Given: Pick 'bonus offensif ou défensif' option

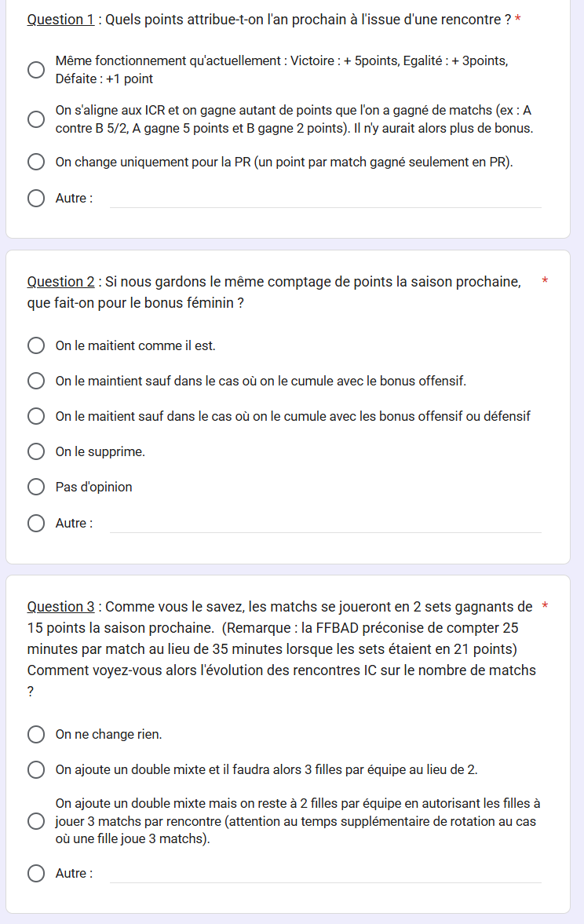Looking at the screenshot, I should [36, 416].
